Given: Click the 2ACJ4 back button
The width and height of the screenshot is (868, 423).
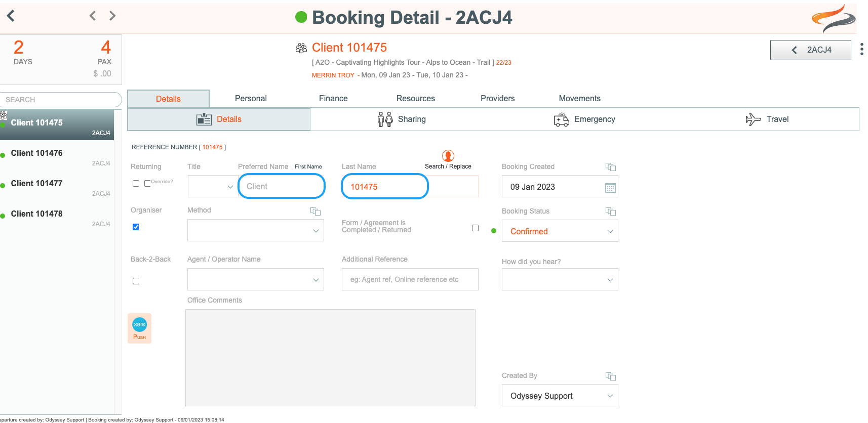Looking at the screenshot, I should [x=811, y=50].
